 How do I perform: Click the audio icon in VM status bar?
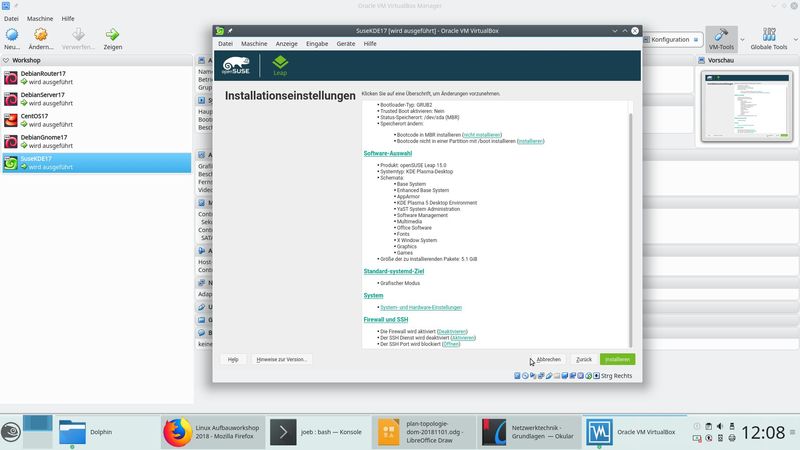pyautogui.click(x=533, y=376)
